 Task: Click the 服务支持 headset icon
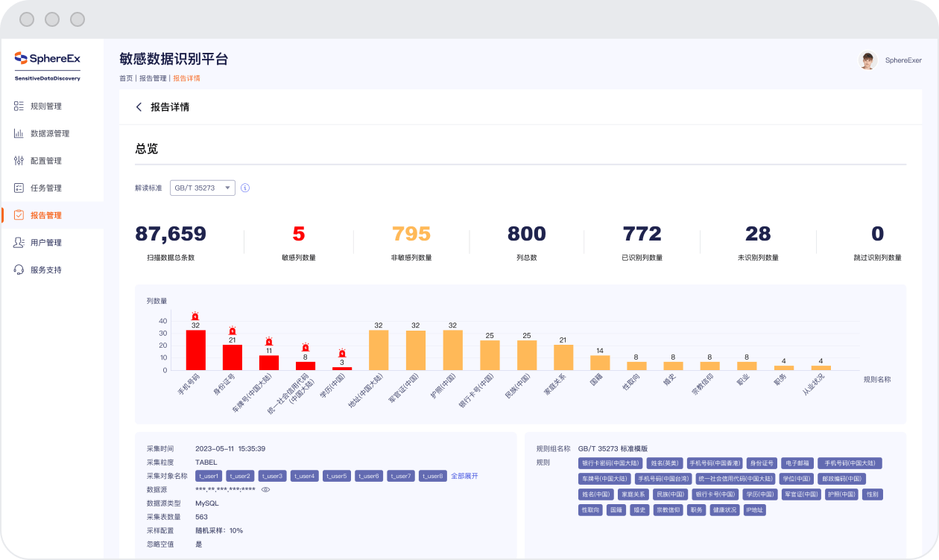click(19, 270)
